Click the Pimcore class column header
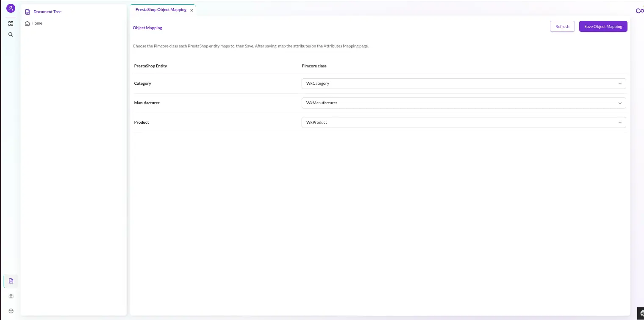Screen dimensions: 644x320 click(x=314, y=66)
